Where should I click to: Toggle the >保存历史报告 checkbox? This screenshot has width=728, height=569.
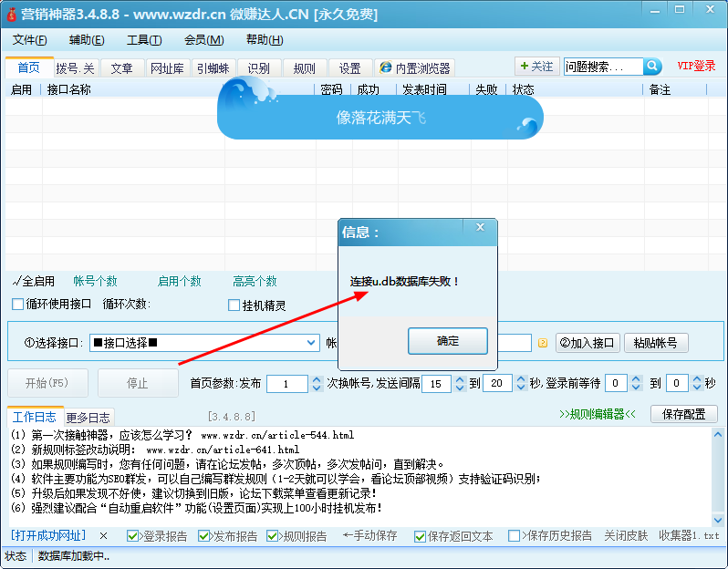point(514,536)
